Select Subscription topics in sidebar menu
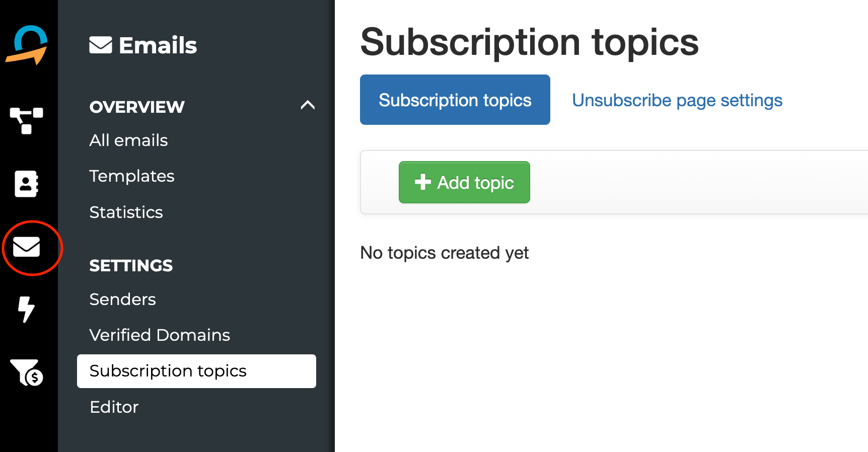Viewport: 868px width, 452px height. point(196,371)
